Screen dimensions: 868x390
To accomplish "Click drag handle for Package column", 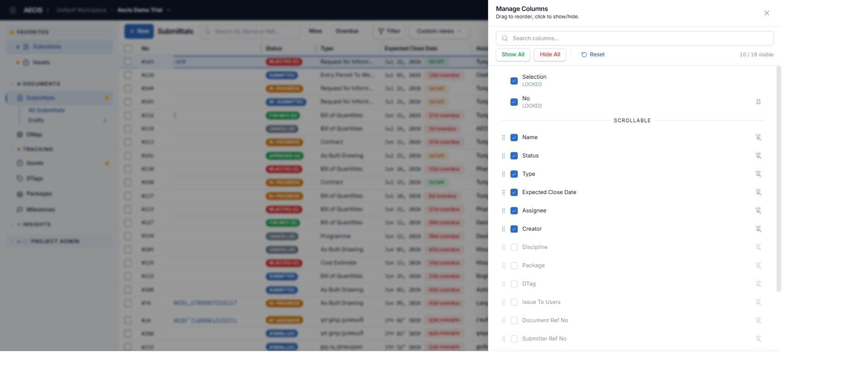I will (x=503, y=265).
